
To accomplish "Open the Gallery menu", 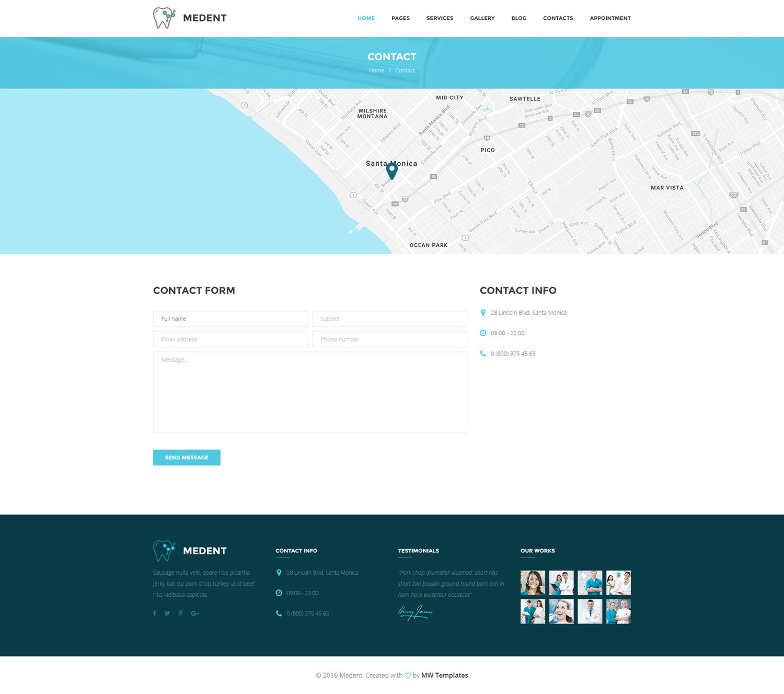I will pyautogui.click(x=482, y=18).
